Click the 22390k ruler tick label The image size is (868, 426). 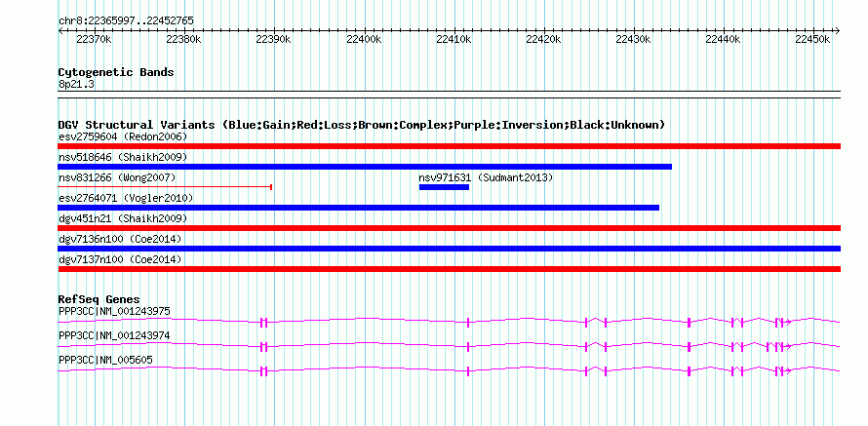point(273,39)
